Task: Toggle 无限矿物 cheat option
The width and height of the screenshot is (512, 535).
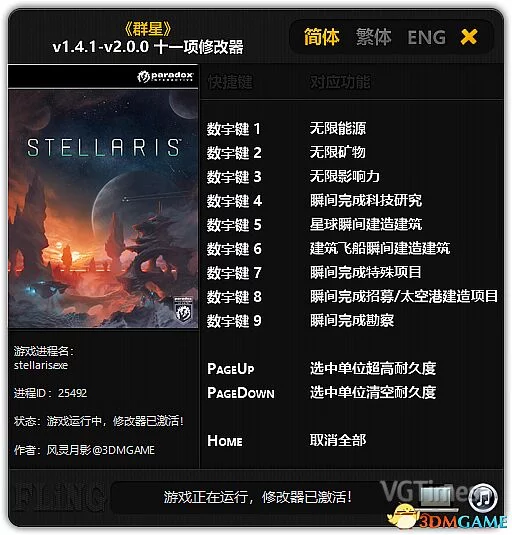Action: point(338,153)
